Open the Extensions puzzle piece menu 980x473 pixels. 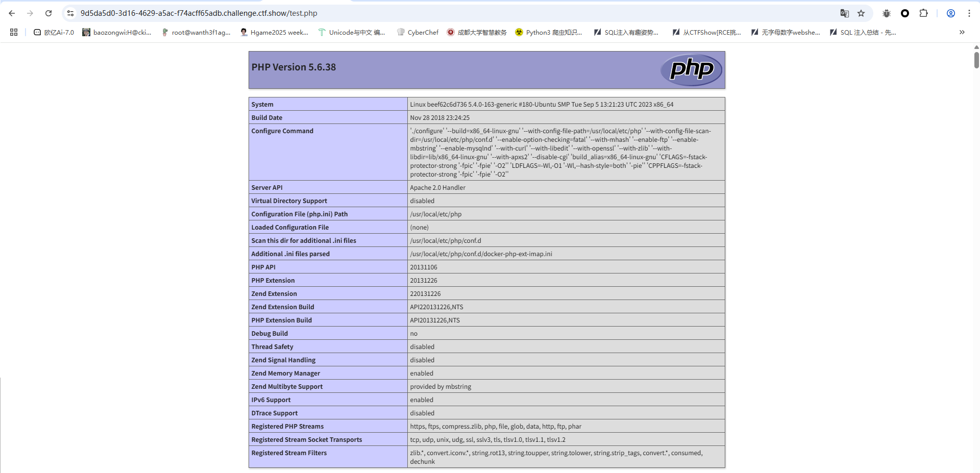923,13
